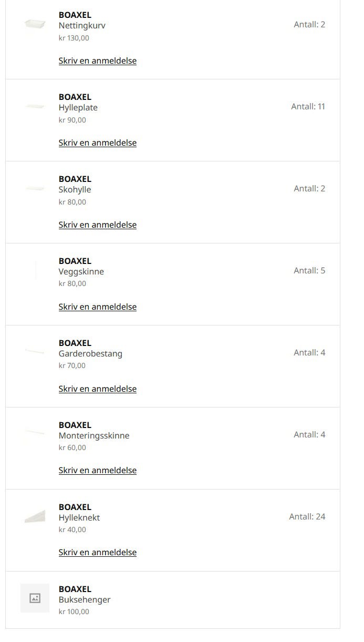Image resolution: width=364 pixels, height=642 pixels.
Task: Click Skriv en anmeldelse under Monteringsskinne
Action: (97, 470)
